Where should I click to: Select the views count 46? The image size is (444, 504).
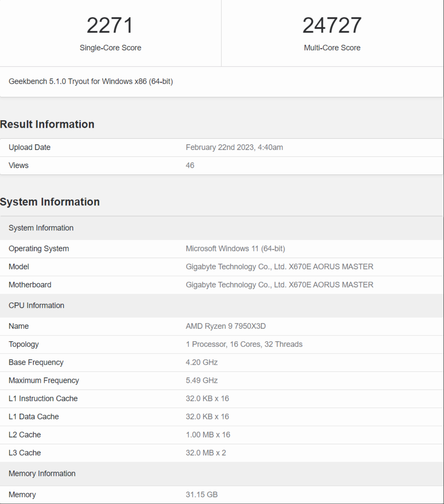[190, 165]
